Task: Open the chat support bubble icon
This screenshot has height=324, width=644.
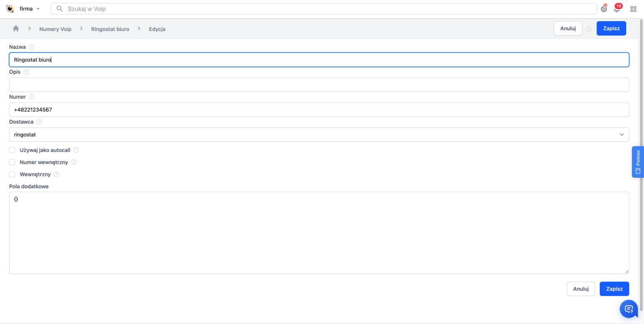Action: pos(629,309)
